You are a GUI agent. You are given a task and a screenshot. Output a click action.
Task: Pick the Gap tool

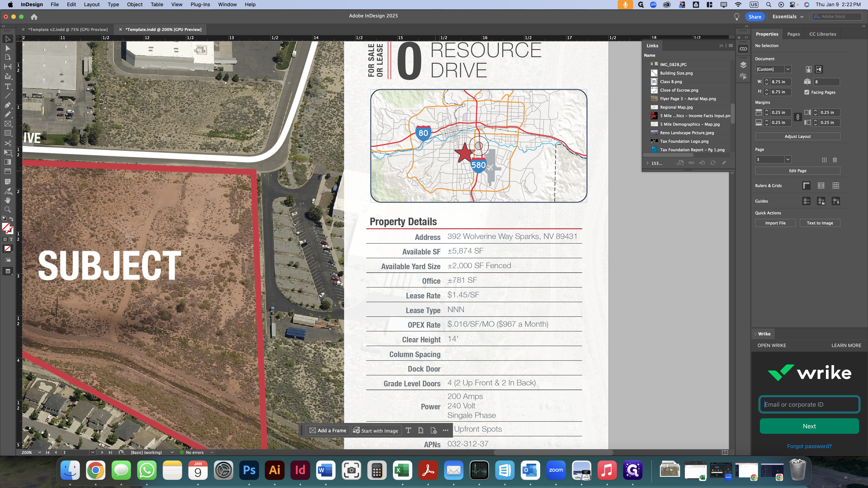pyautogui.click(x=7, y=67)
